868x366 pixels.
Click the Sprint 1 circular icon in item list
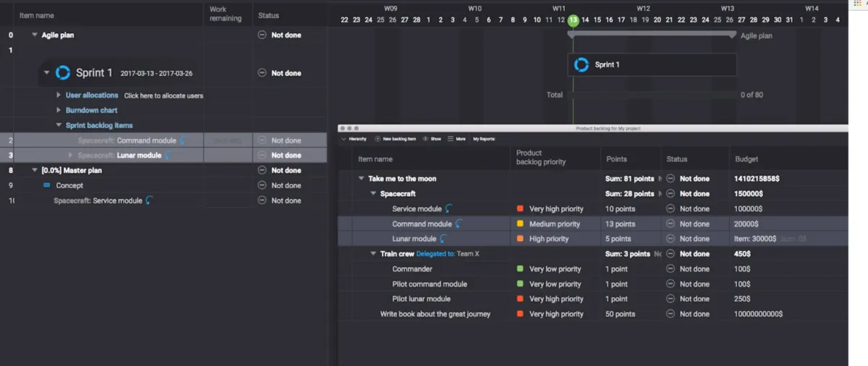pos(63,72)
